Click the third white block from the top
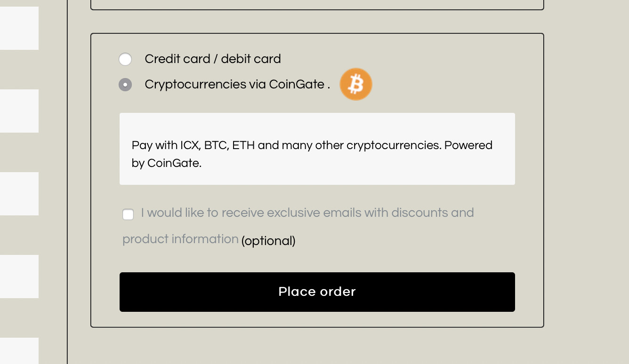 [x=19, y=194]
